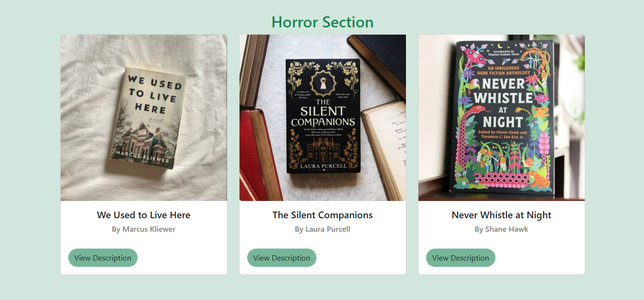Click the By Shane Hawk author text
The width and height of the screenshot is (644, 300).
[x=502, y=229]
